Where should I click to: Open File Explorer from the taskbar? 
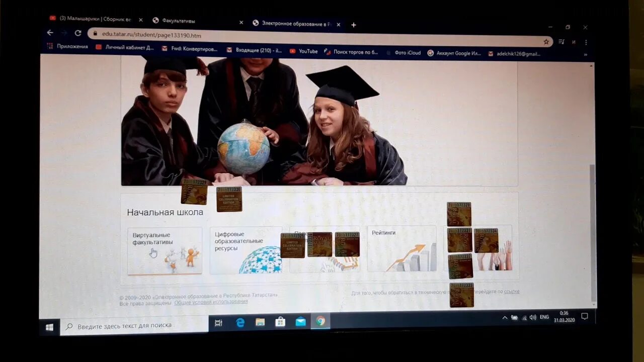[x=260, y=322]
